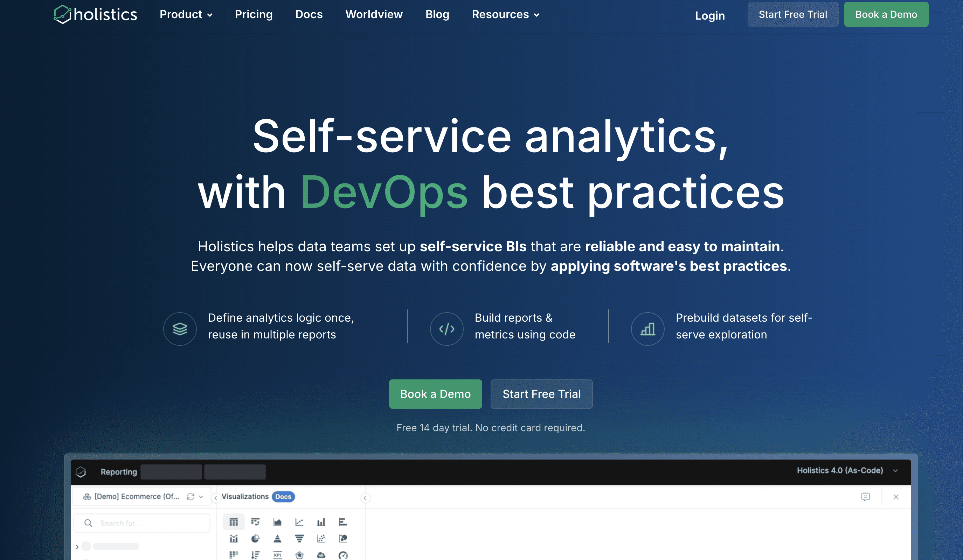The width and height of the screenshot is (963, 560).
Task: Select the pivot table visualization
Action: click(x=255, y=522)
